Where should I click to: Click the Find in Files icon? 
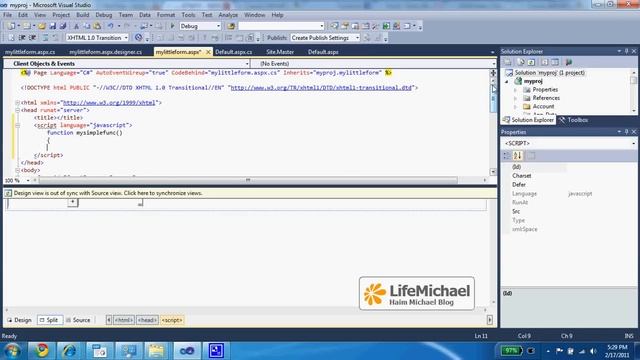[231, 26]
